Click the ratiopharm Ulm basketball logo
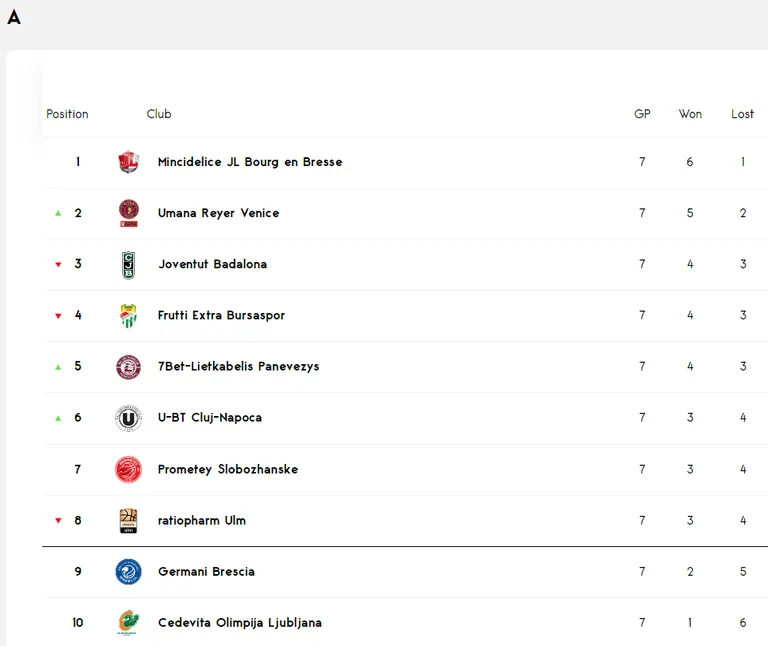The height and width of the screenshot is (646, 768). (128, 521)
